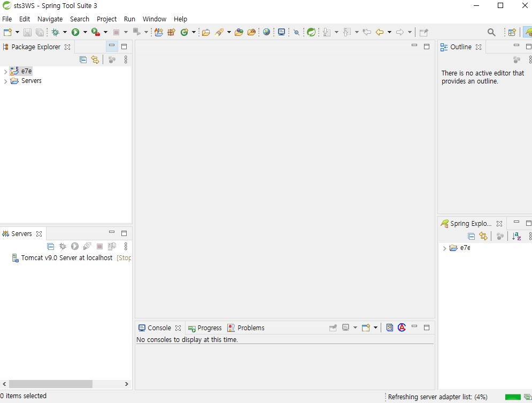The image size is (532, 403).
Task: Minimize the Package Explorer view
Action: coord(112,45)
